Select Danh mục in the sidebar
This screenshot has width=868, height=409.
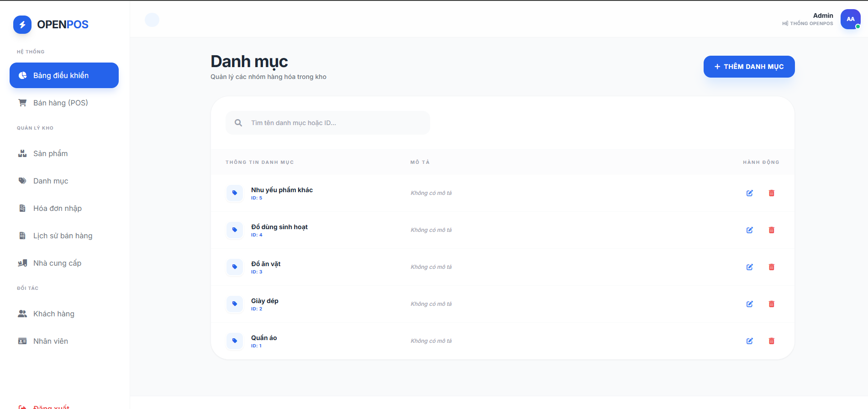click(50, 181)
